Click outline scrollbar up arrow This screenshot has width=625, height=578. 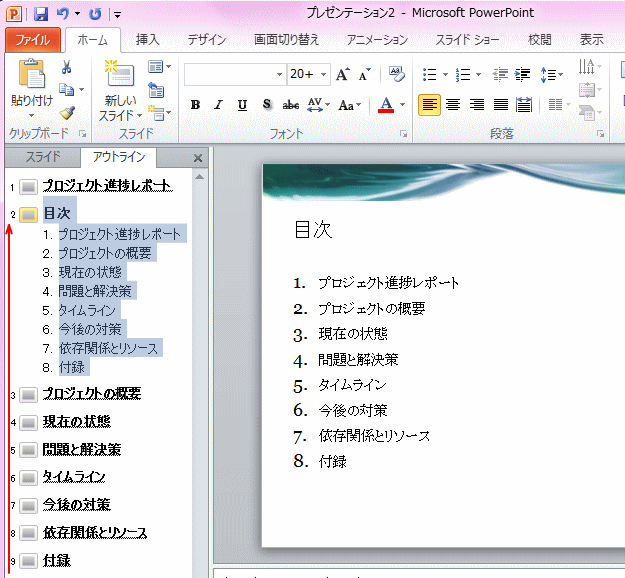(x=199, y=177)
